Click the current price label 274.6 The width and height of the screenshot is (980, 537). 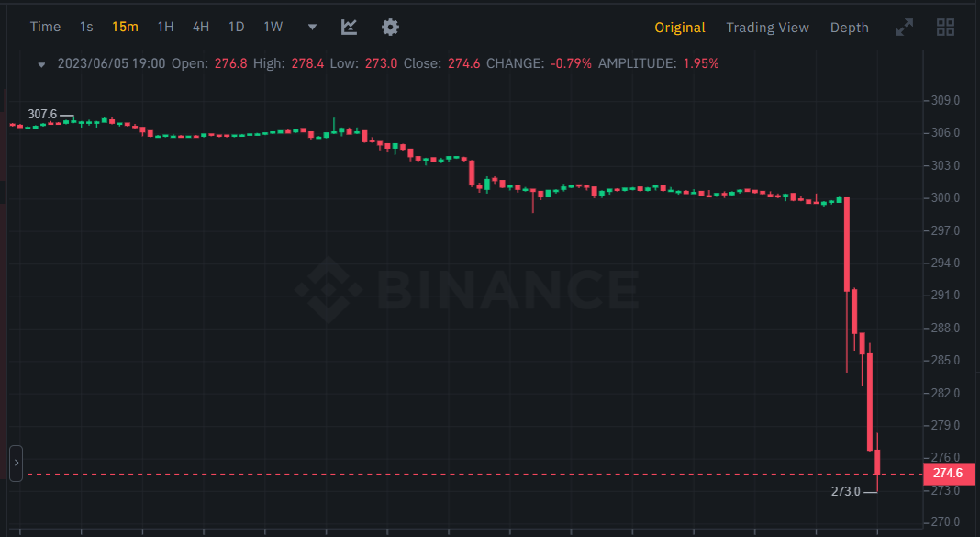tap(949, 474)
